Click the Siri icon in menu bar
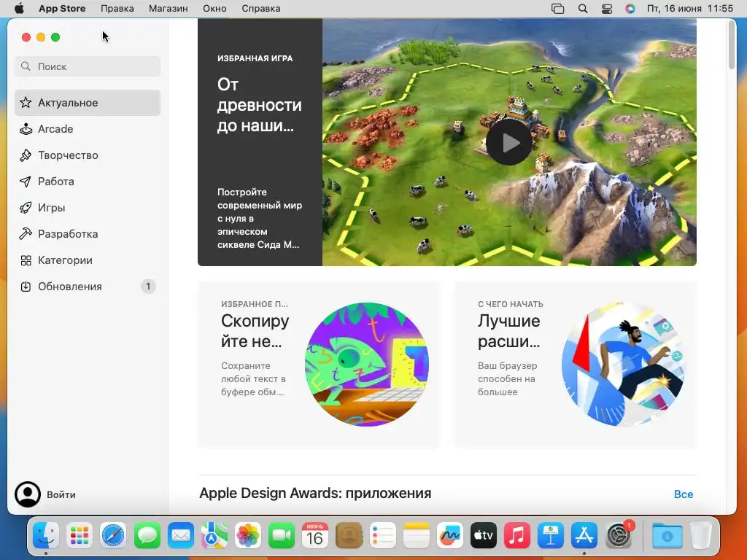Viewport: 747px width, 560px height. [x=630, y=9]
